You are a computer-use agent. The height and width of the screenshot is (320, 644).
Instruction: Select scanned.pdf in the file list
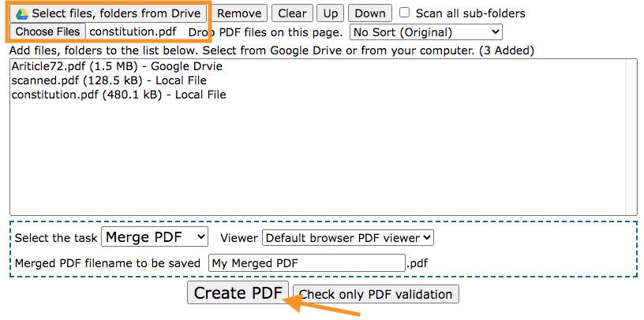pos(108,80)
